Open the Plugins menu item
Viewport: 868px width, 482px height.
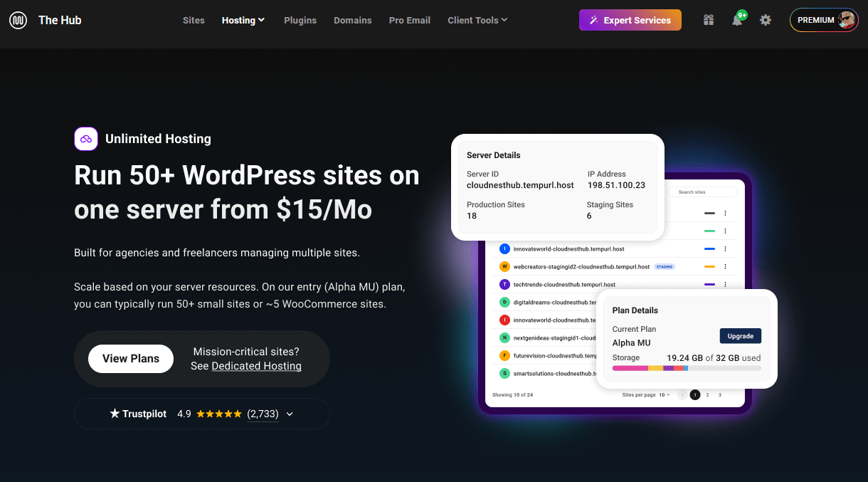[300, 20]
